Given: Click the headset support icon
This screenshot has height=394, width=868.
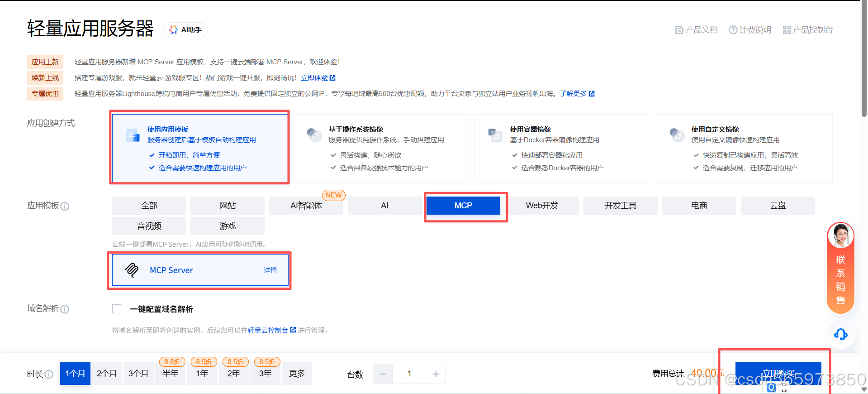Looking at the screenshot, I should coord(840,334).
